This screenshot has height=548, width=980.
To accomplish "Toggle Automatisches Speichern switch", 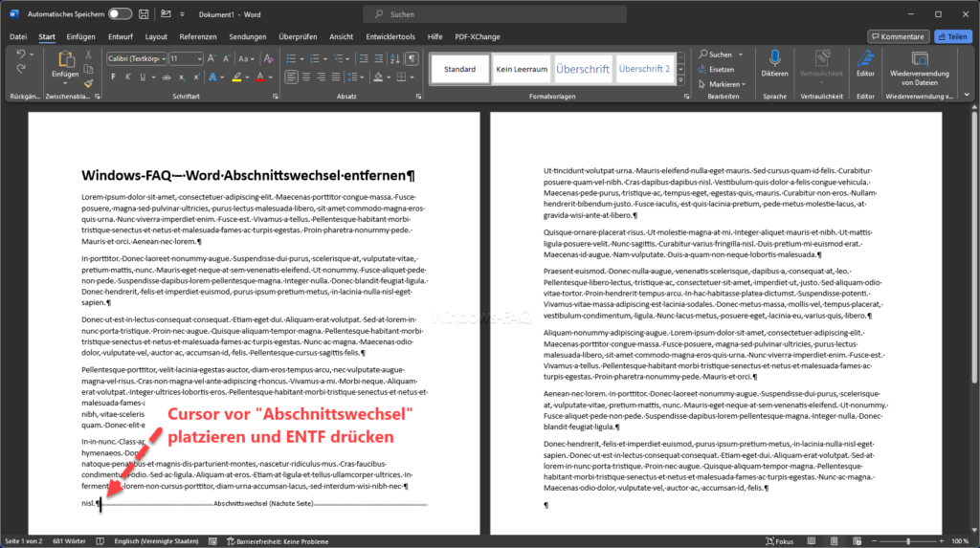I will coord(120,13).
